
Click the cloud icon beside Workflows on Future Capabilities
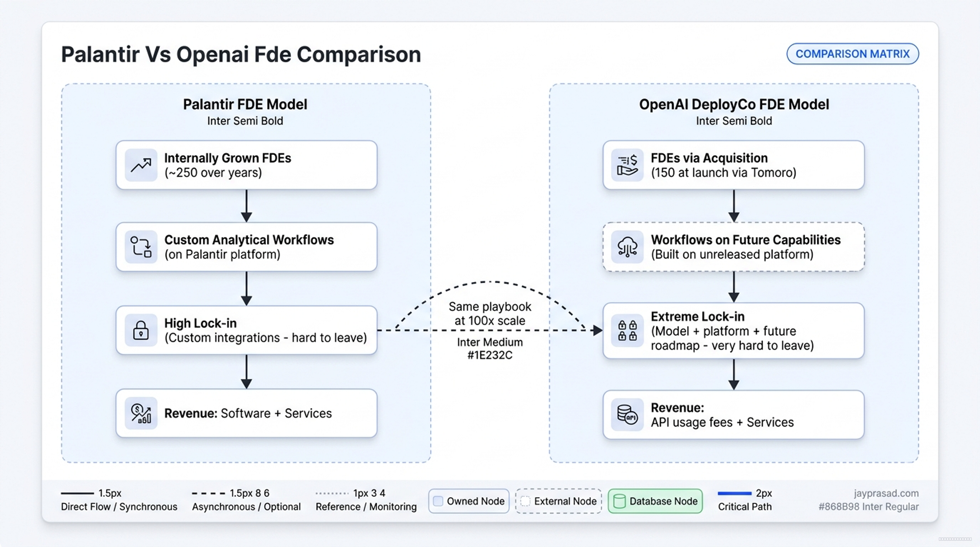click(x=627, y=247)
